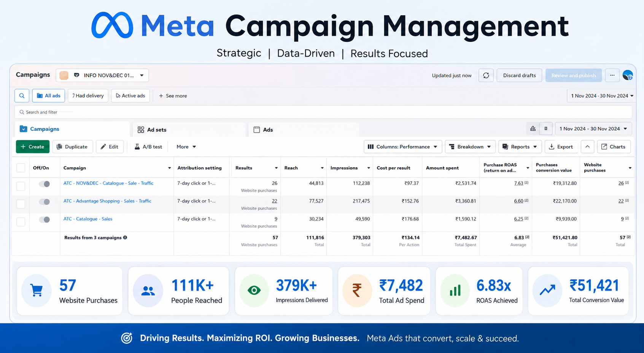This screenshot has height=353, width=644.
Task: Toggle the Advantage Shopping campaign switch
Action: (x=45, y=202)
